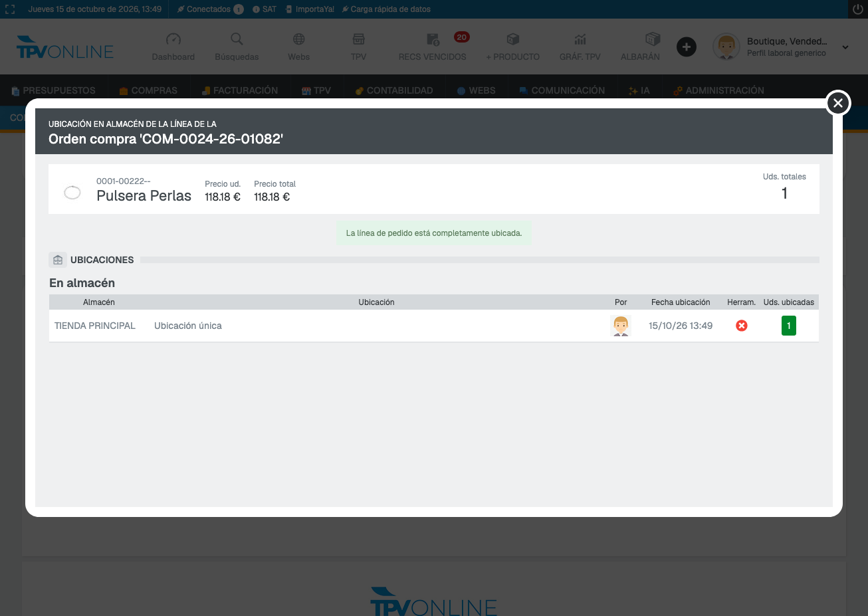Screen dimensions: 868x616
Task: Open Carga rápida de datos
Action: pyautogui.click(x=386, y=9)
